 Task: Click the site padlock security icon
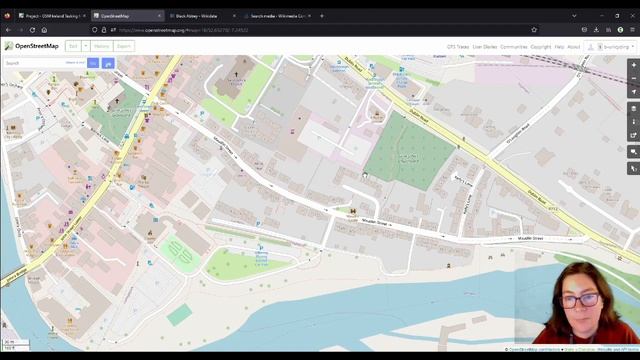104,30
